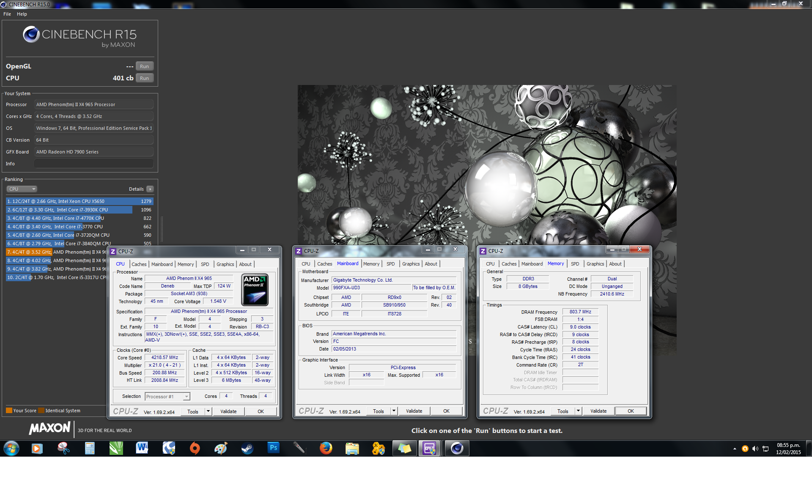Screen dimensions: 812x504
Task: Open Windows Explorer folder taskbar icon
Action: [352, 448]
